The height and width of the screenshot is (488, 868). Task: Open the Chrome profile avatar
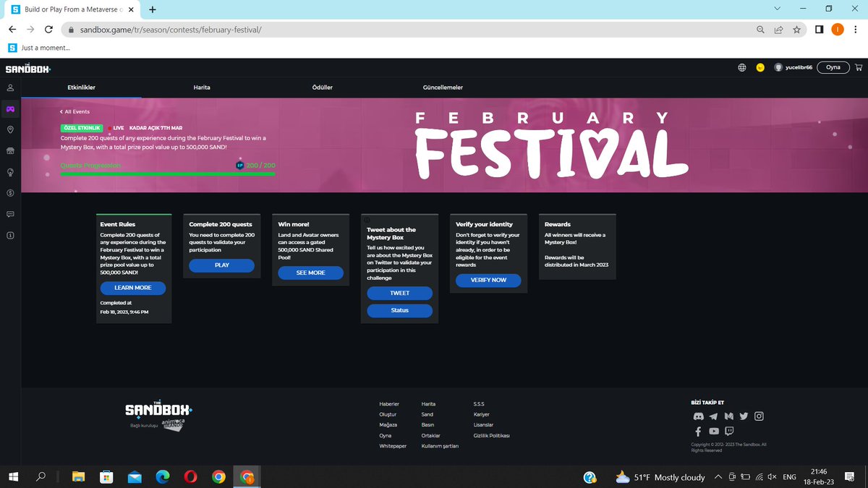pyautogui.click(x=837, y=30)
